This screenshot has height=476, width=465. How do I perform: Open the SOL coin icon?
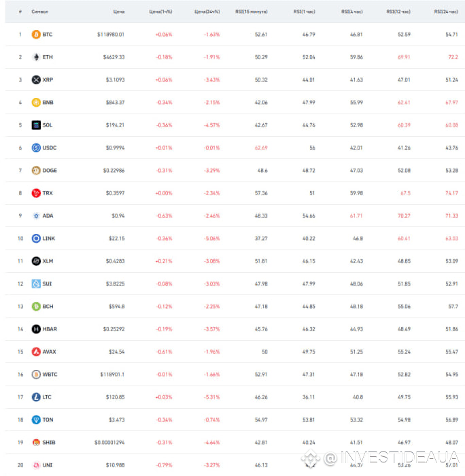click(36, 125)
